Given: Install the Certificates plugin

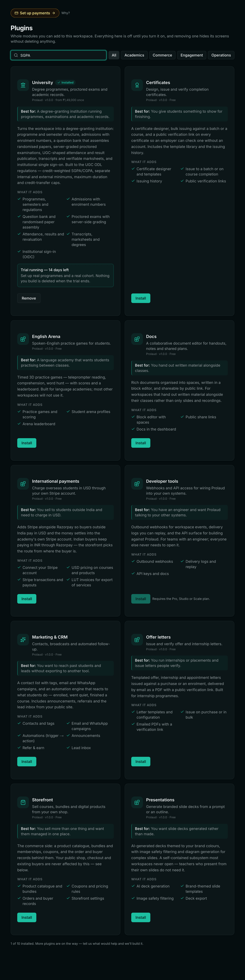Looking at the screenshot, I should (141, 298).
